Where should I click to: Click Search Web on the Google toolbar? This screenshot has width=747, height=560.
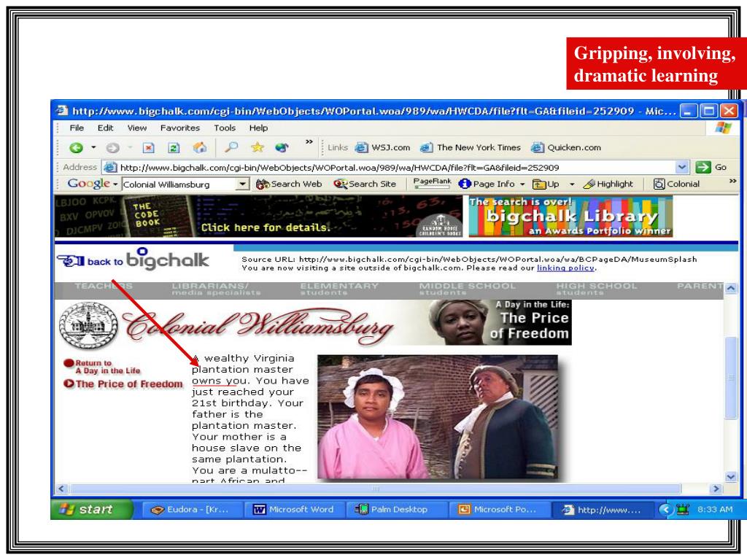[289, 184]
